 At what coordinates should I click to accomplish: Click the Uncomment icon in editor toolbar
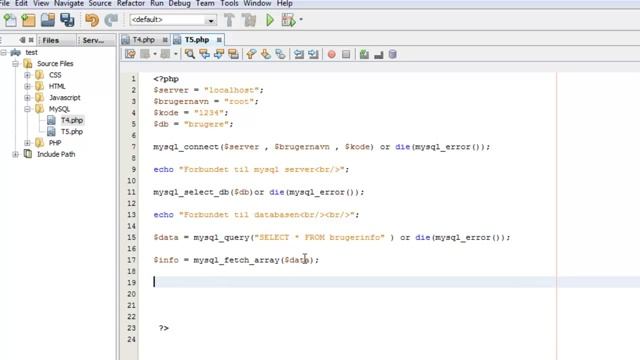click(378, 54)
